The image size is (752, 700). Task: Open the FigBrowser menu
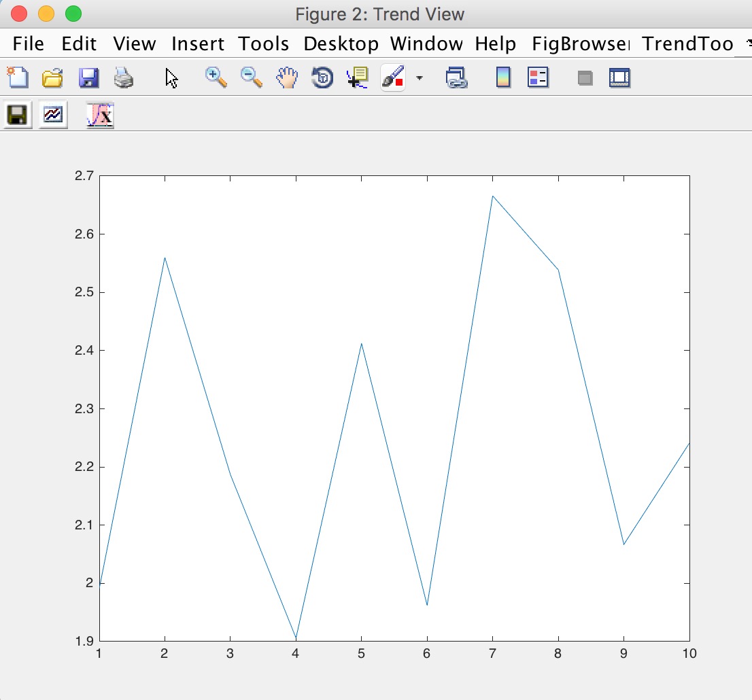click(580, 44)
